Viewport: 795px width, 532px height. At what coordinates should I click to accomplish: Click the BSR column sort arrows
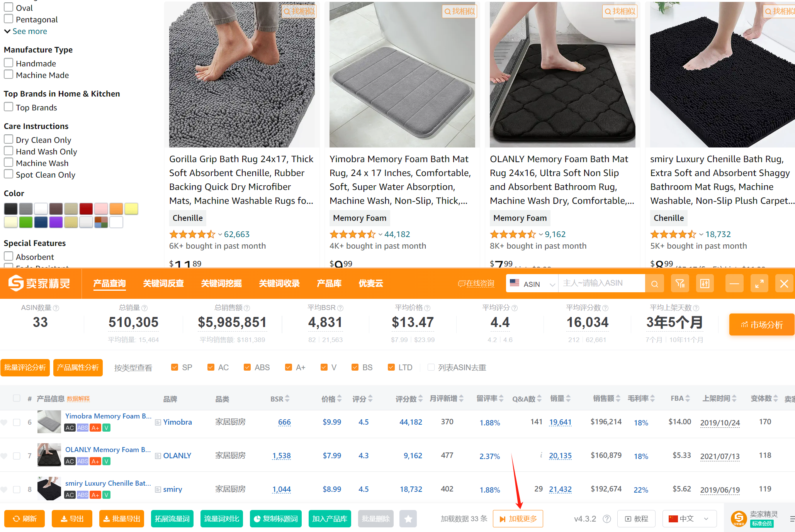pos(287,399)
